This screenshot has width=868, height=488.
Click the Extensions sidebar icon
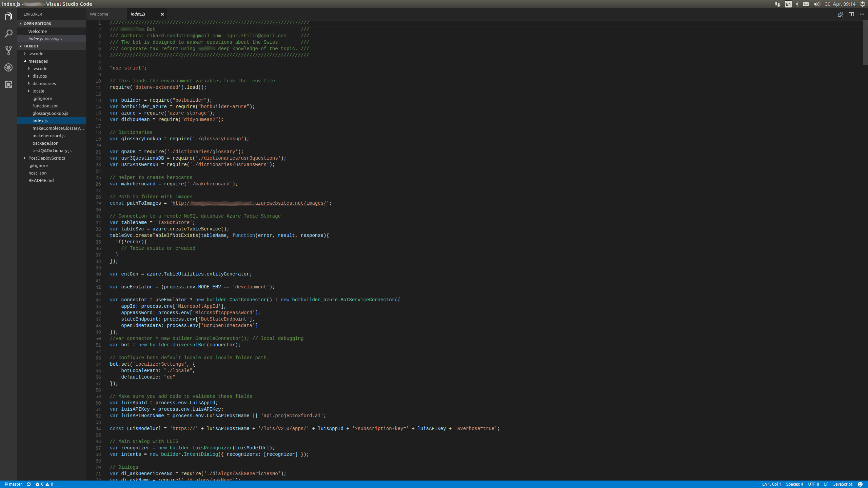pyautogui.click(x=9, y=84)
